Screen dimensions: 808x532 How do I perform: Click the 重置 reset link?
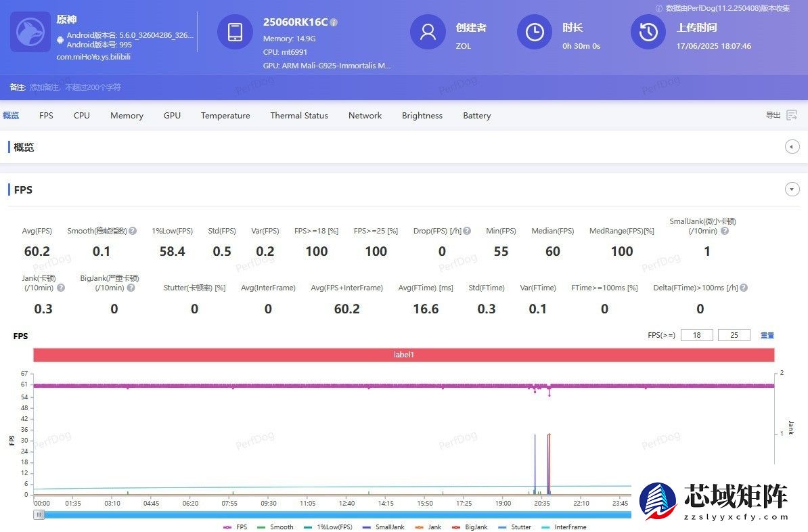(767, 335)
